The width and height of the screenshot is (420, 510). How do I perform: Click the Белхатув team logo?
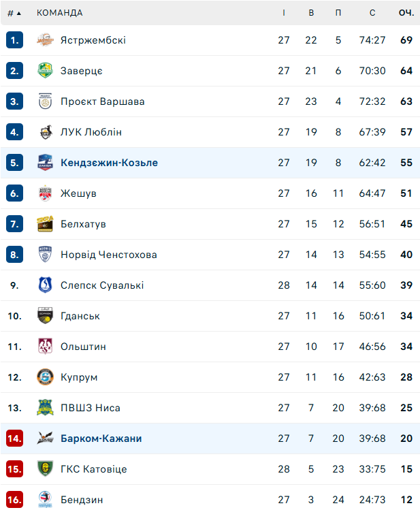coord(44,224)
